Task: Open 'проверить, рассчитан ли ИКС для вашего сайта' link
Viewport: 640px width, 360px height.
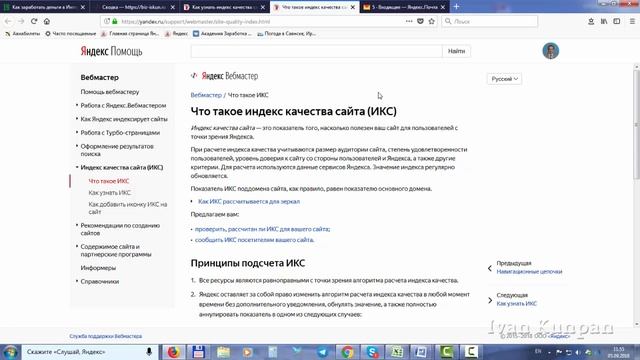Action: 262,229
